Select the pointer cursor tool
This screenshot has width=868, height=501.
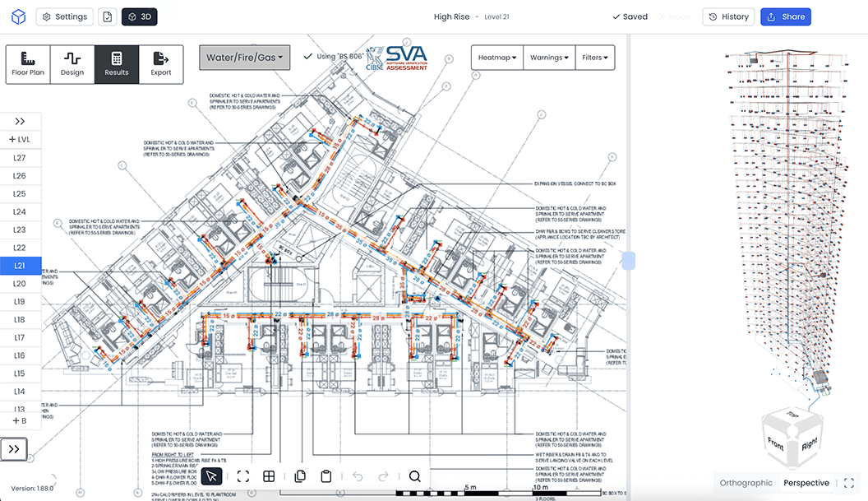click(x=211, y=476)
